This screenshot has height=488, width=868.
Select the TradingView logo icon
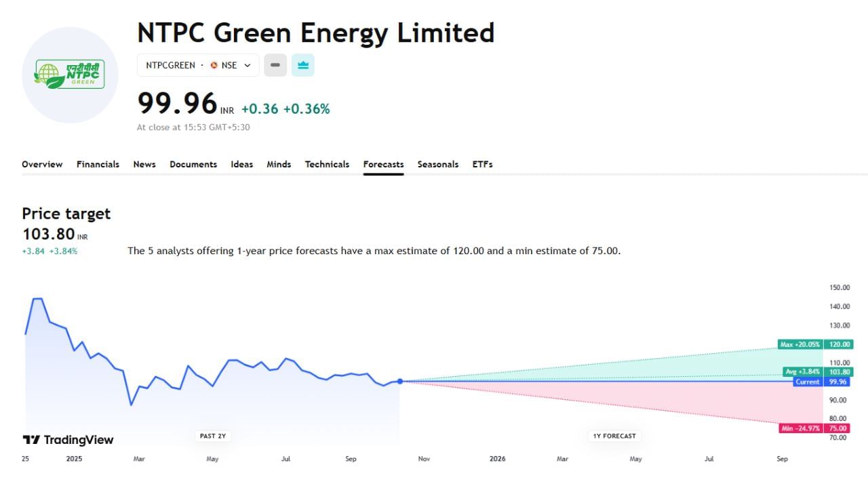(30, 440)
